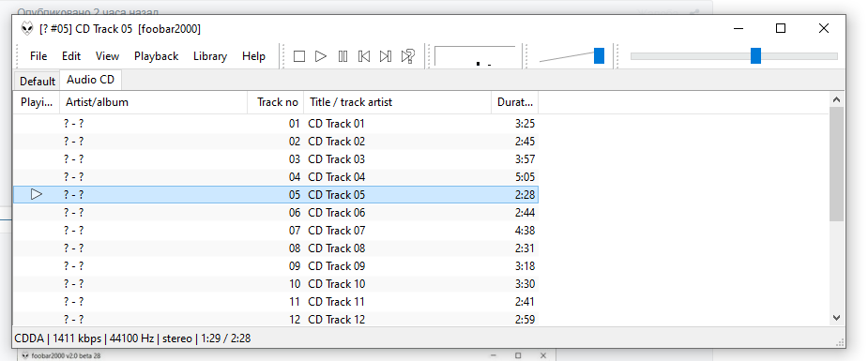This screenshot has width=868, height=361.
Task: Sort by Track no column header
Action: (x=276, y=102)
